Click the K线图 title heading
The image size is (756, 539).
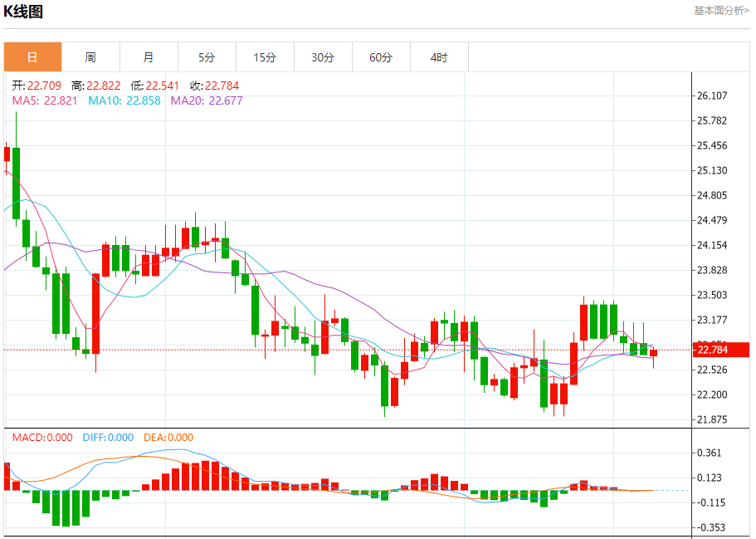click(x=24, y=12)
